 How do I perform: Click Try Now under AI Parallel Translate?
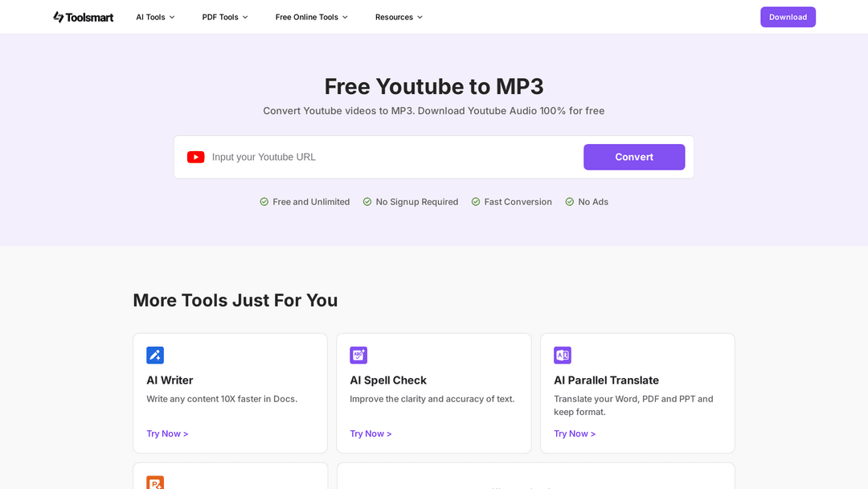(575, 434)
